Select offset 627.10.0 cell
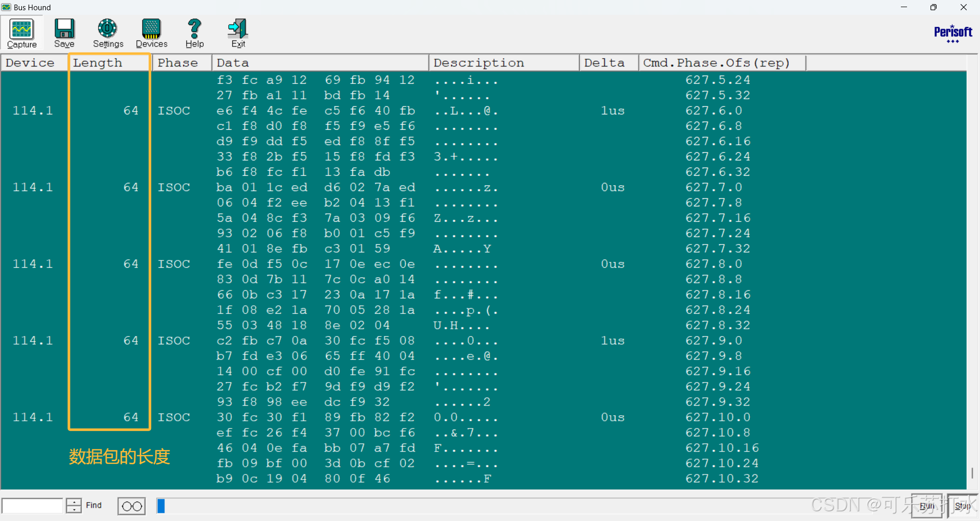Image resolution: width=980 pixels, height=521 pixels. (x=718, y=417)
